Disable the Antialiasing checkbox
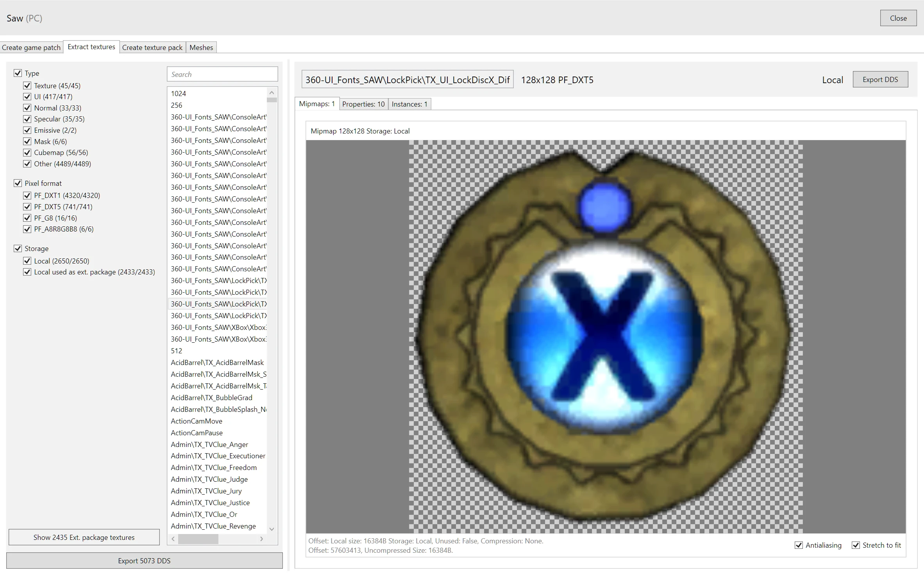The height and width of the screenshot is (575, 924). click(799, 545)
